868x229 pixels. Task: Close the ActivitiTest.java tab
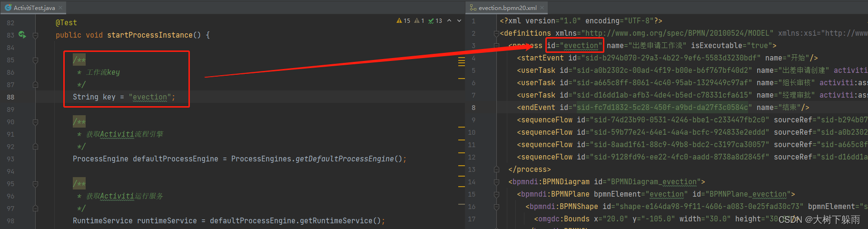coord(61,8)
